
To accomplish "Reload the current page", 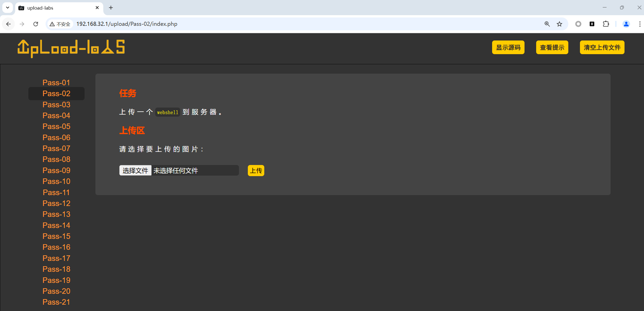I will [36, 24].
